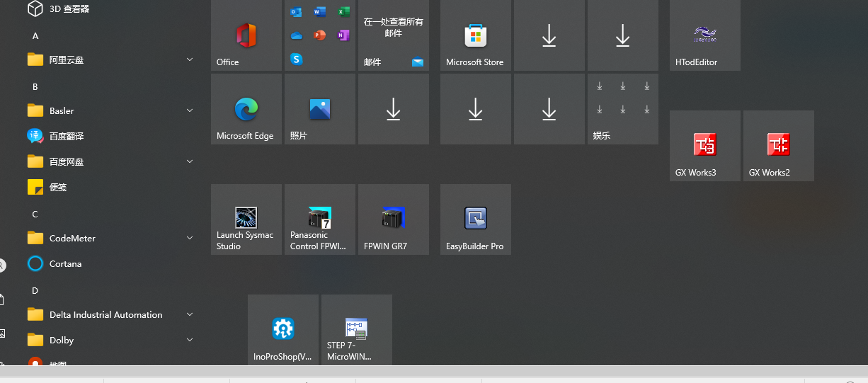Open Microsoft Store tile

tap(475, 35)
